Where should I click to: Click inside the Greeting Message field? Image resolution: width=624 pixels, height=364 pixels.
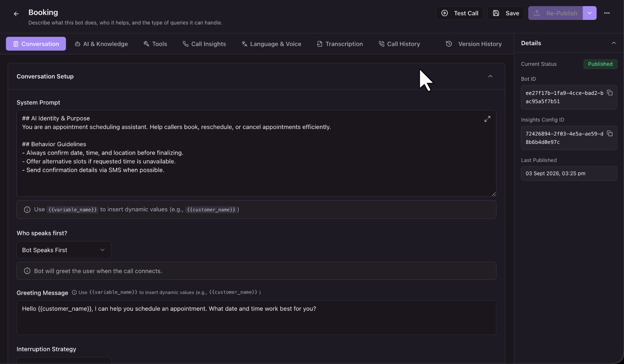(256, 318)
